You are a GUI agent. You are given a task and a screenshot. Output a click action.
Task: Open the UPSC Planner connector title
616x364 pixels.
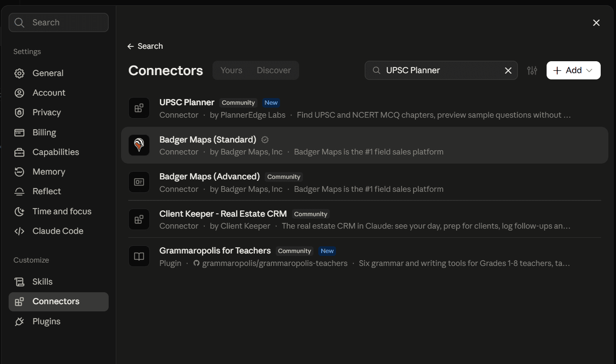point(187,102)
